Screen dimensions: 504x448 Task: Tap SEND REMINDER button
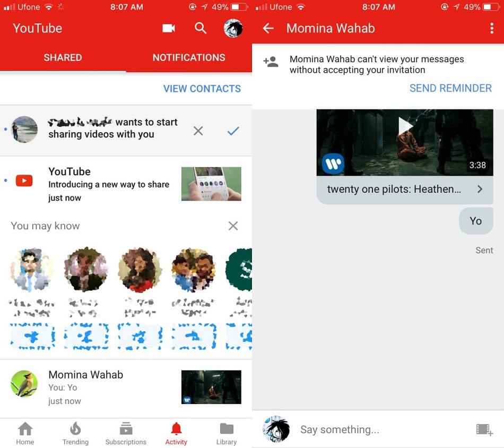coord(450,88)
